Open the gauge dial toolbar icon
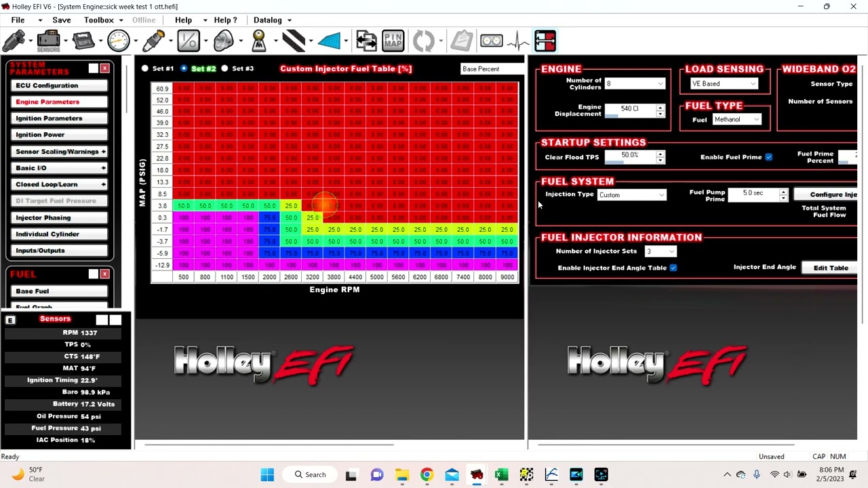The image size is (868, 488). (119, 41)
